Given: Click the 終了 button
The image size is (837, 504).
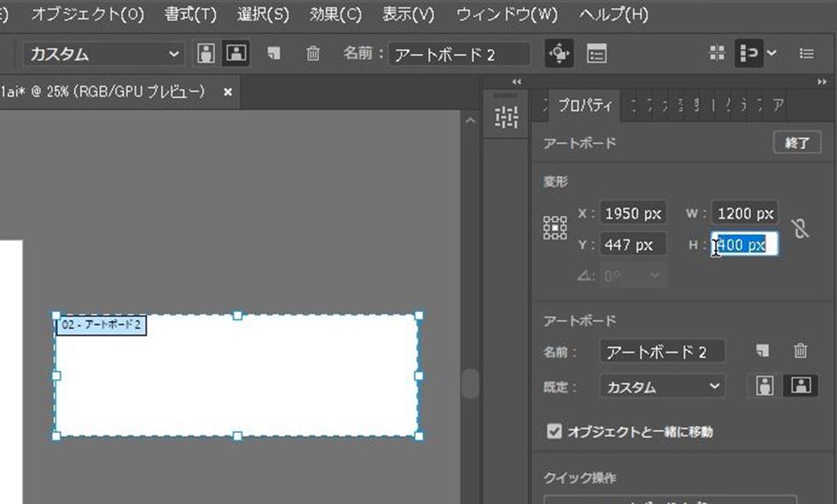Looking at the screenshot, I should (796, 143).
